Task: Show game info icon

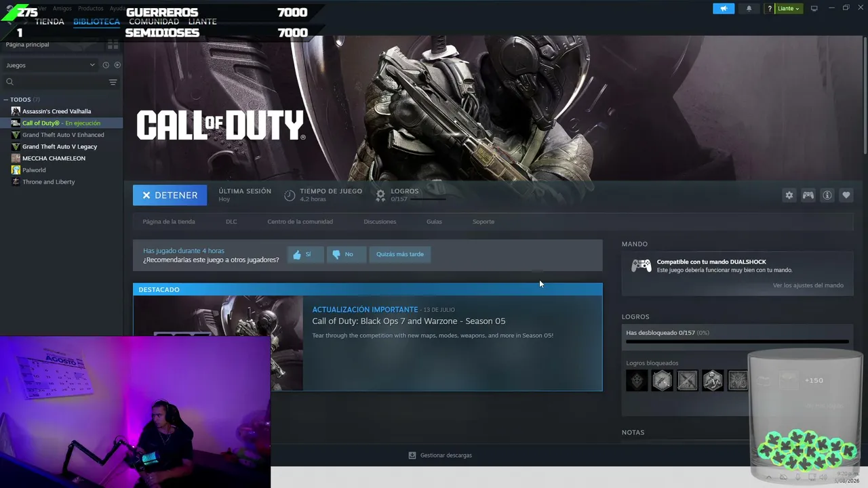Action: coord(827,195)
